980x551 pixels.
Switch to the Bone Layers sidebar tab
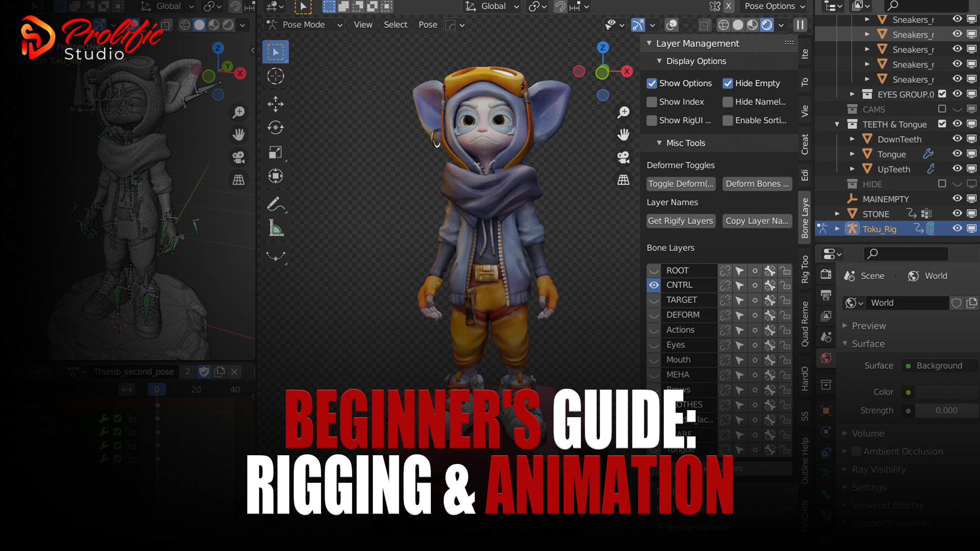(x=805, y=218)
